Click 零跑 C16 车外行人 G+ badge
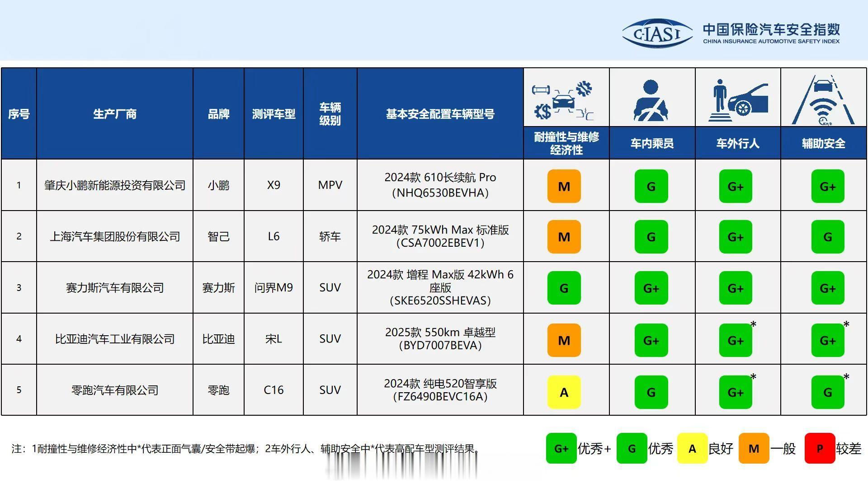The image size is (868, 488). pos(736,392)
